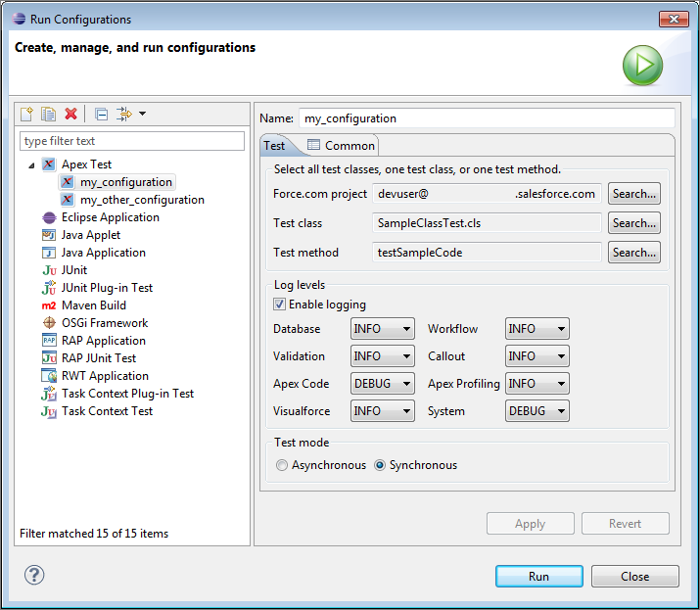
Task: Close the Run Configurations dialog
Action: pyautogui.click(x=634, y=577)
